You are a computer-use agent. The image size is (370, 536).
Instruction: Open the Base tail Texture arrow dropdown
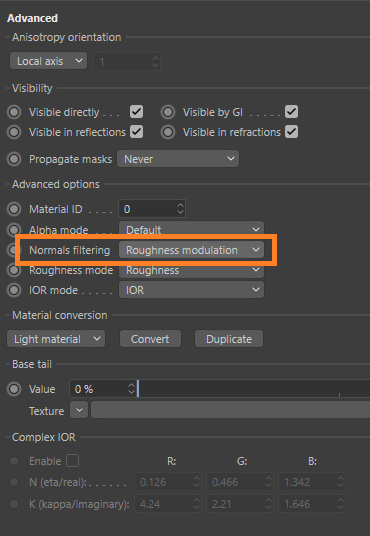79,410
